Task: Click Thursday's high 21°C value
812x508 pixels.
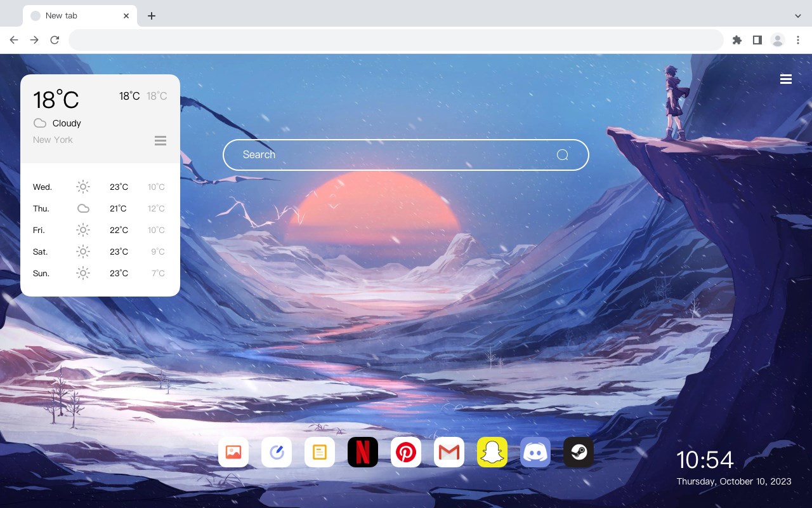Action: point(118,208)
